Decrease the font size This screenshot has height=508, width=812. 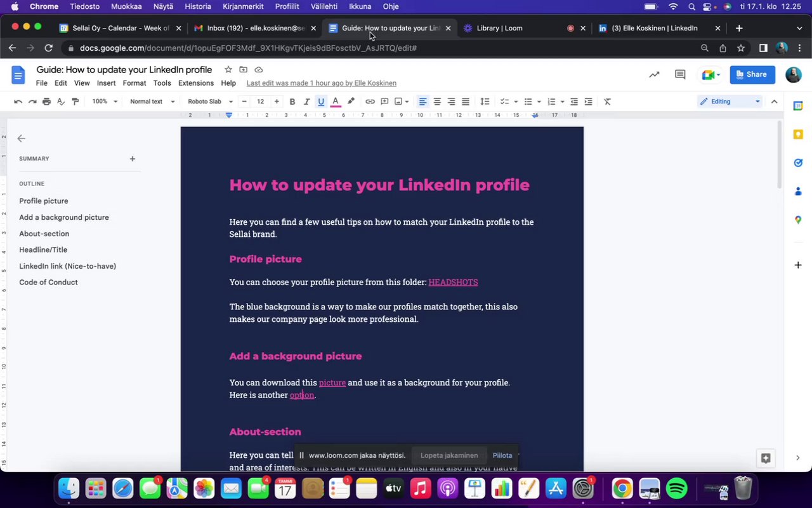(244, 102)
